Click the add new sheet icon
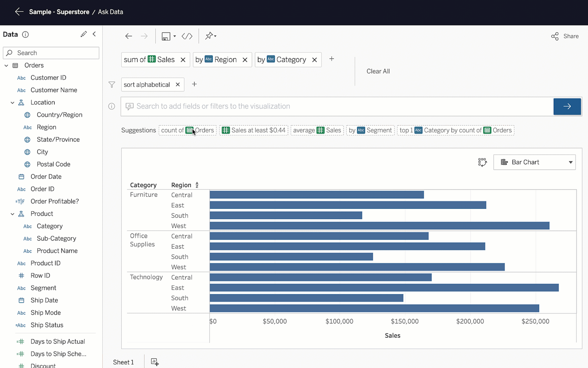Viewport: 588px width, 368px height. (x=155, y=362)
